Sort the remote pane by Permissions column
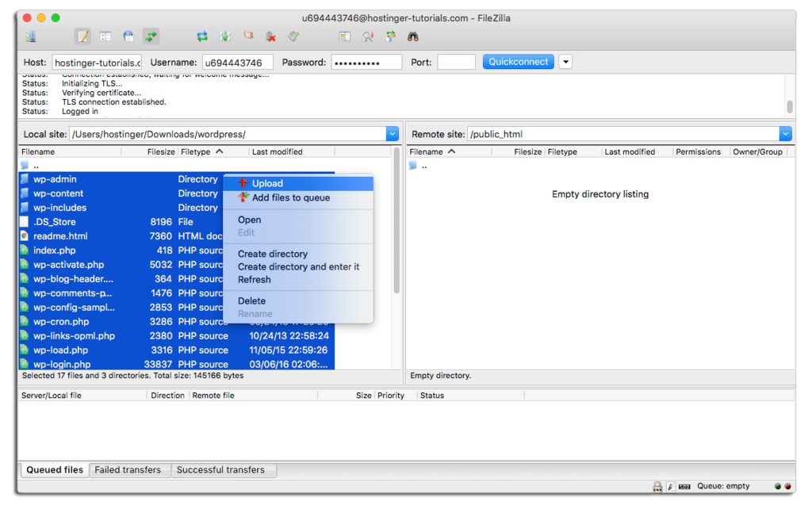The height and width of the screenshot is (505, 812). coord(698,151)
